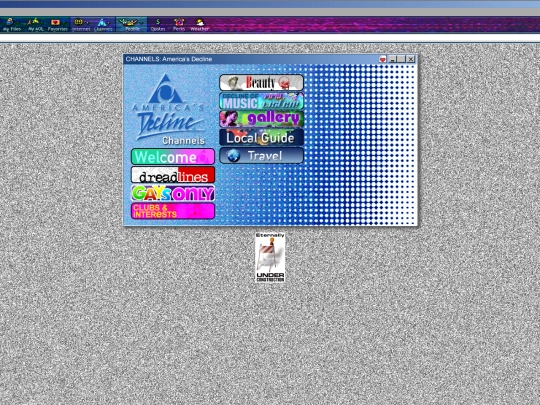The image size is (540, 405).
Task: Open the Clubs & Interests channel
Action: click(173, 211)
